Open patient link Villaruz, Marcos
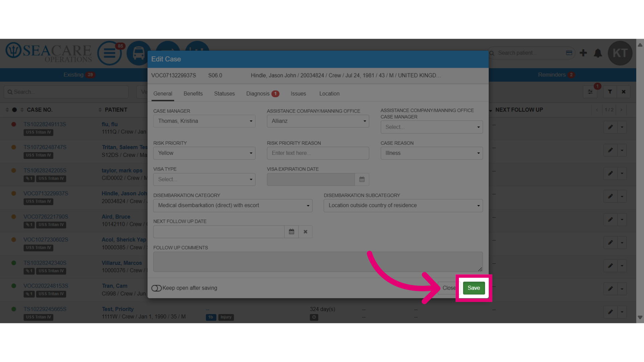Screen dimensions: 644x362 122,263
